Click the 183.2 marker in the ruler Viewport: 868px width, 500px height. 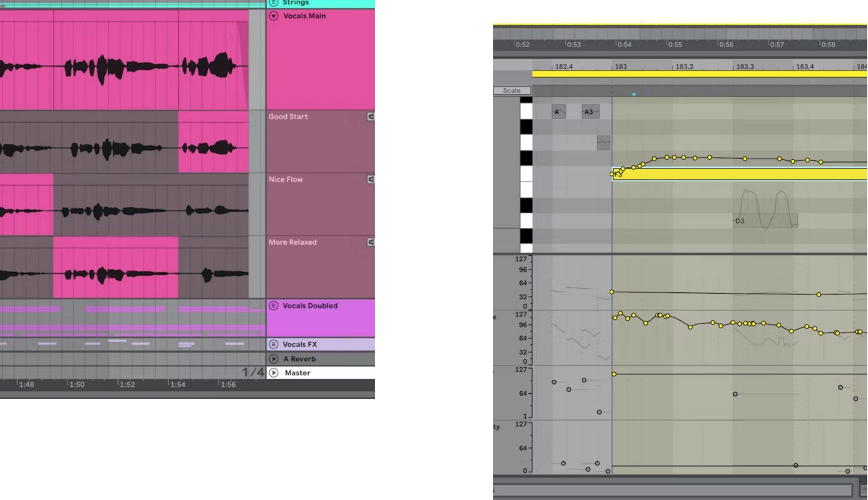click(x=684, y=66)
